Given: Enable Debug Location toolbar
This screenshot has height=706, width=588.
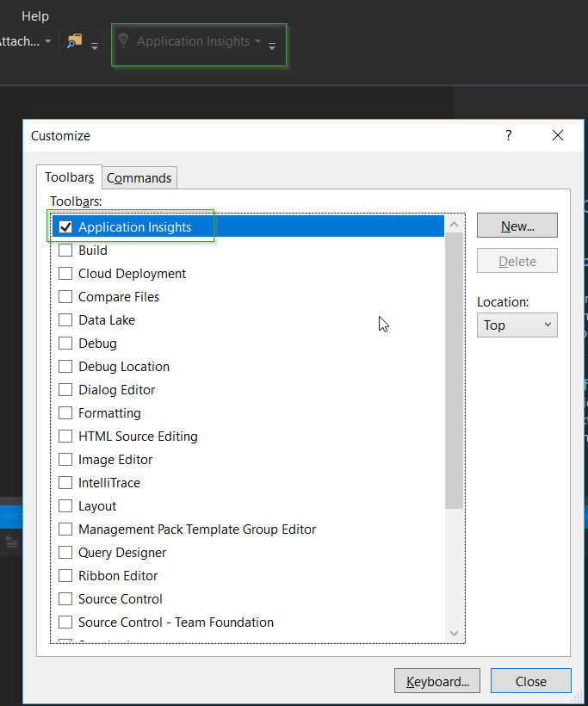Looking at the screenshot, I should (65, 367).
